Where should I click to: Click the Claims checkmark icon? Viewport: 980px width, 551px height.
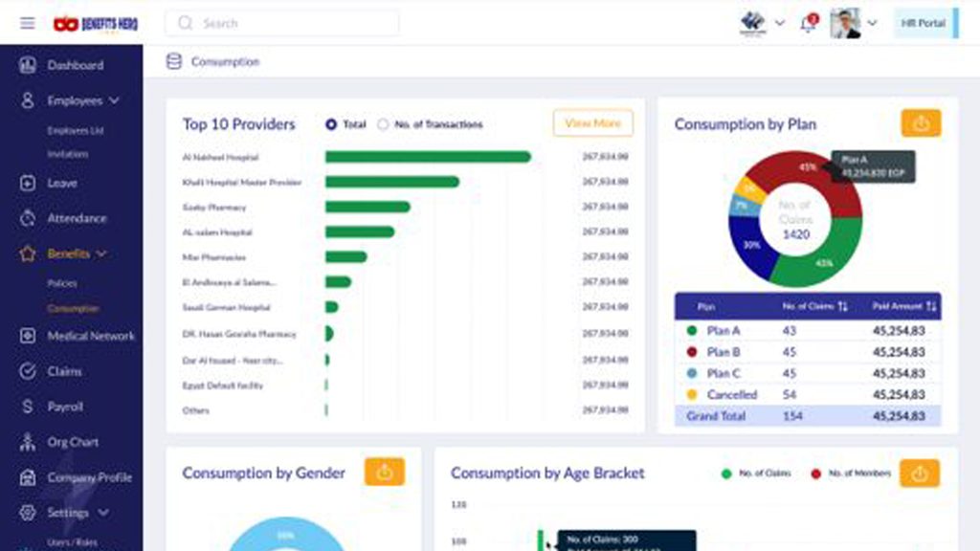pos(28,371)
